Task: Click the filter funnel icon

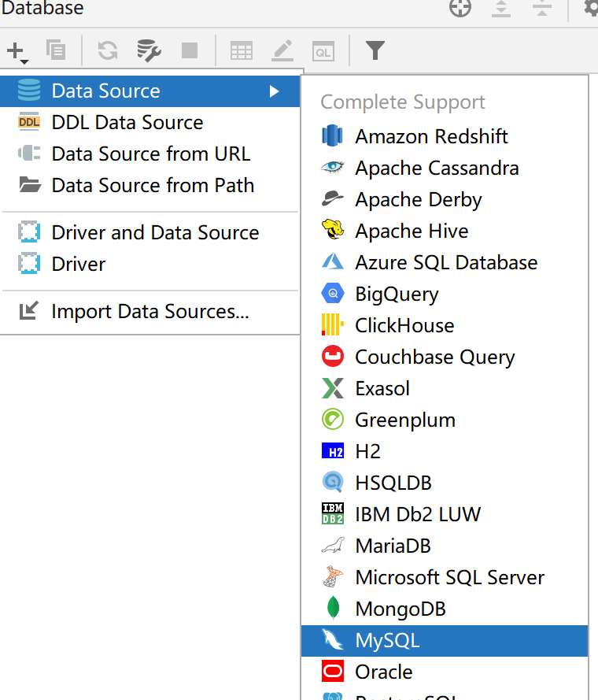Action: pos(375,51)
